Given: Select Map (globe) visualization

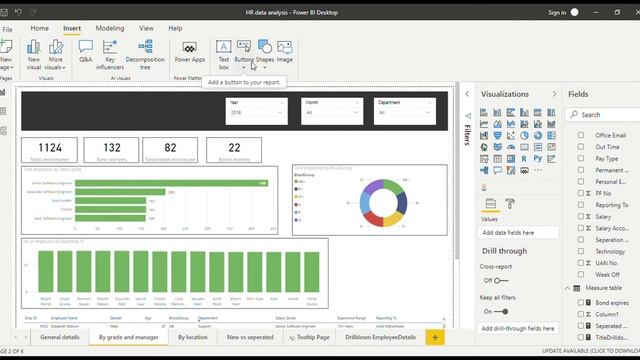Looking at the screenshot, I should coord(484,147).
